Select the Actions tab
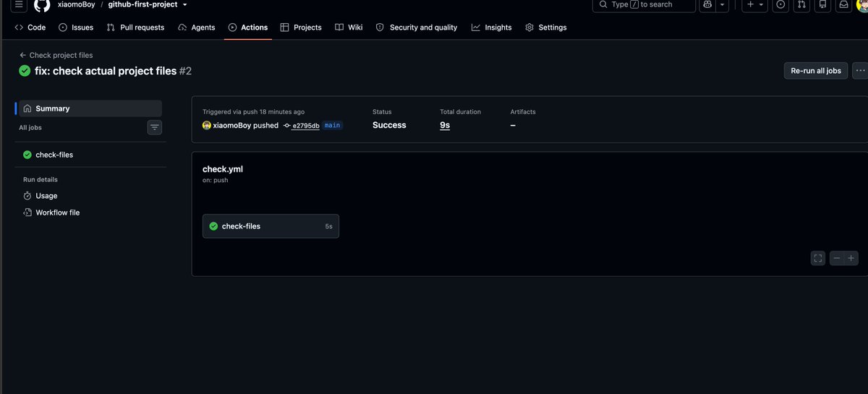Screen dimensions: 868x394 pos(248,27)
